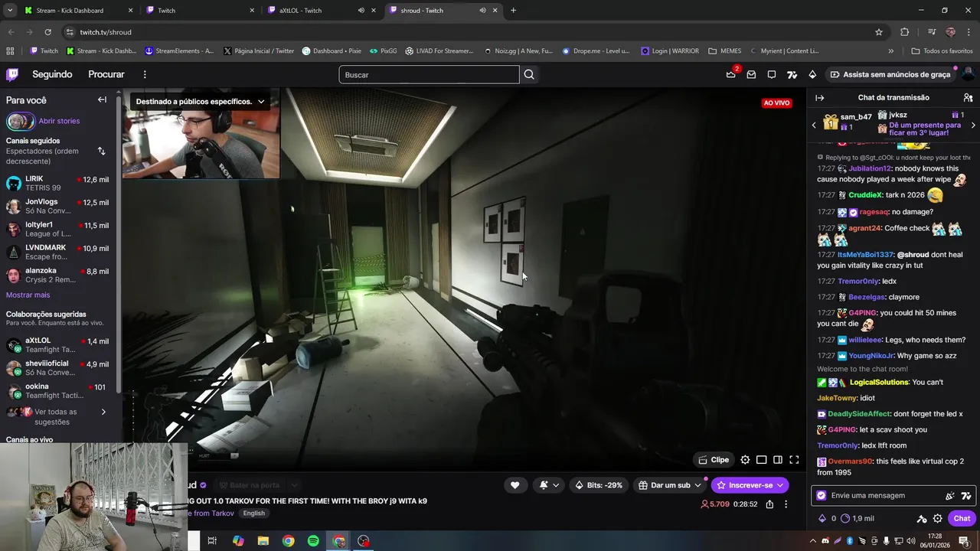Click 'Mostrar mais' in followed channels
The image size is (980, 551).
click(28, 295)
